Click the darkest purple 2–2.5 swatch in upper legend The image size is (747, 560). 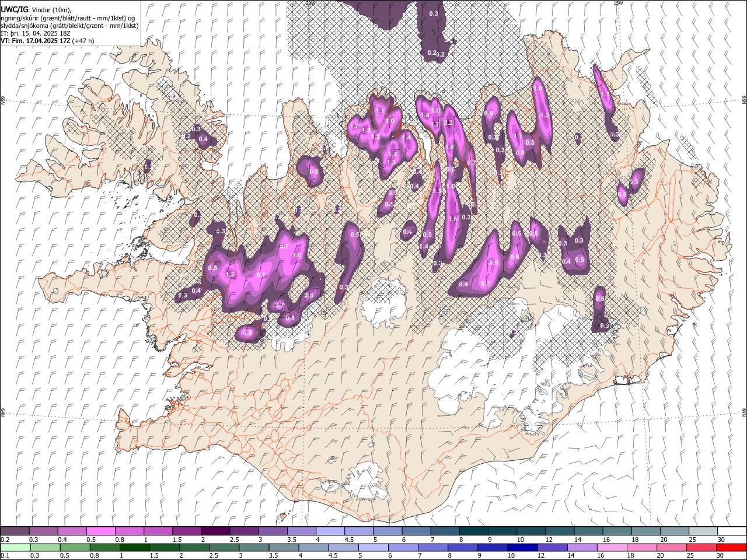pyautogui.click(x=215, y=531)
